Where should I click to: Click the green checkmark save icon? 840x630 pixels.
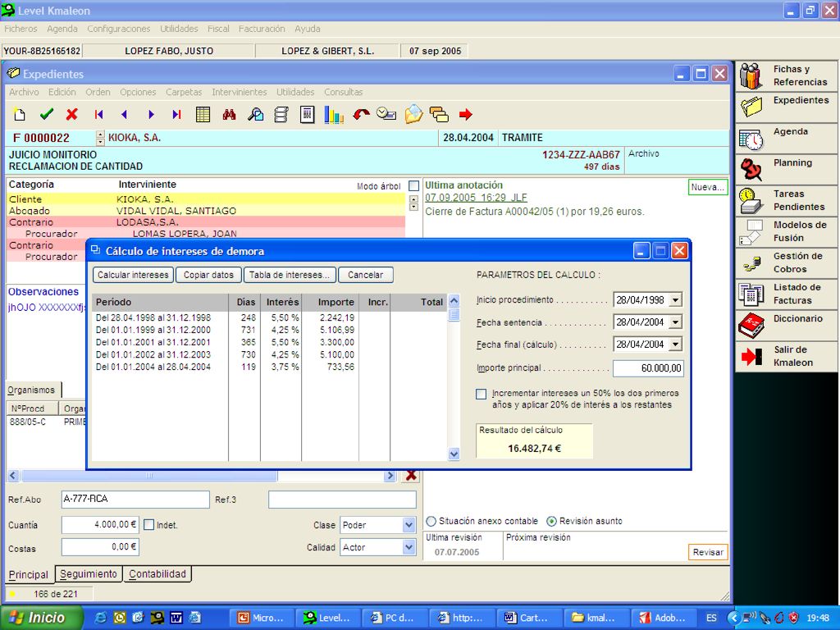pyautogui.click(x=47, y=114)
